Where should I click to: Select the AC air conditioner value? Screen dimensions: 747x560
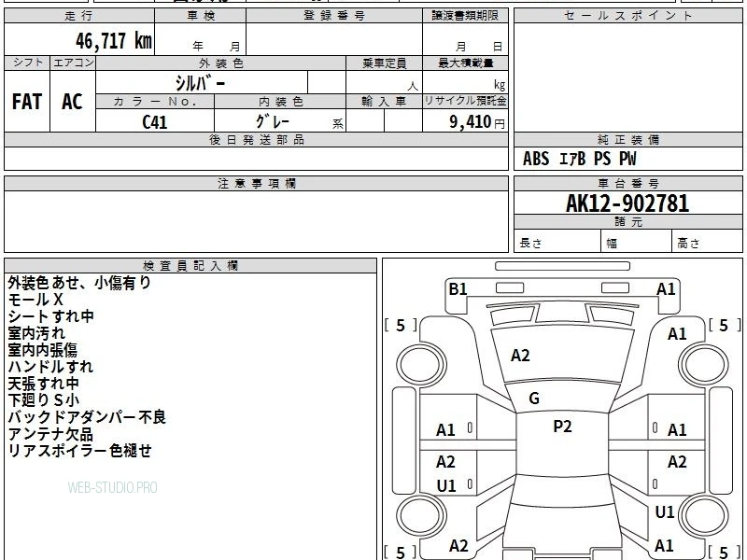tap(73, 102)
